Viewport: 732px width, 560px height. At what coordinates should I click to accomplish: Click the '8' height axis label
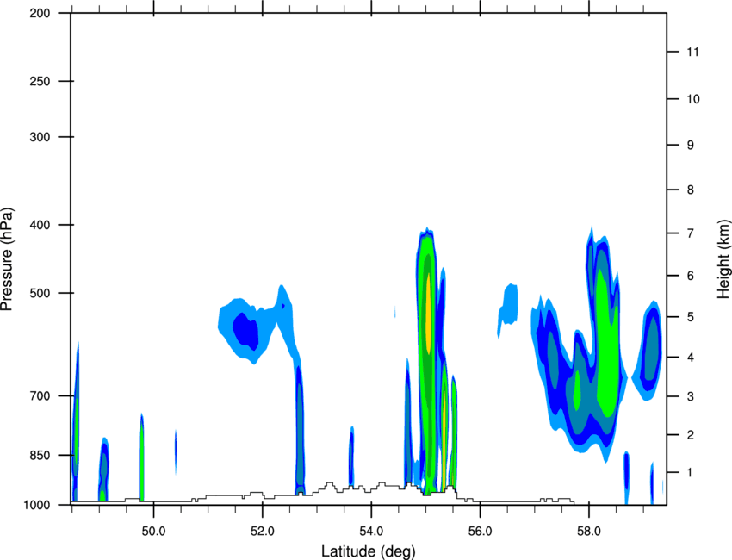tap(691, 190)
